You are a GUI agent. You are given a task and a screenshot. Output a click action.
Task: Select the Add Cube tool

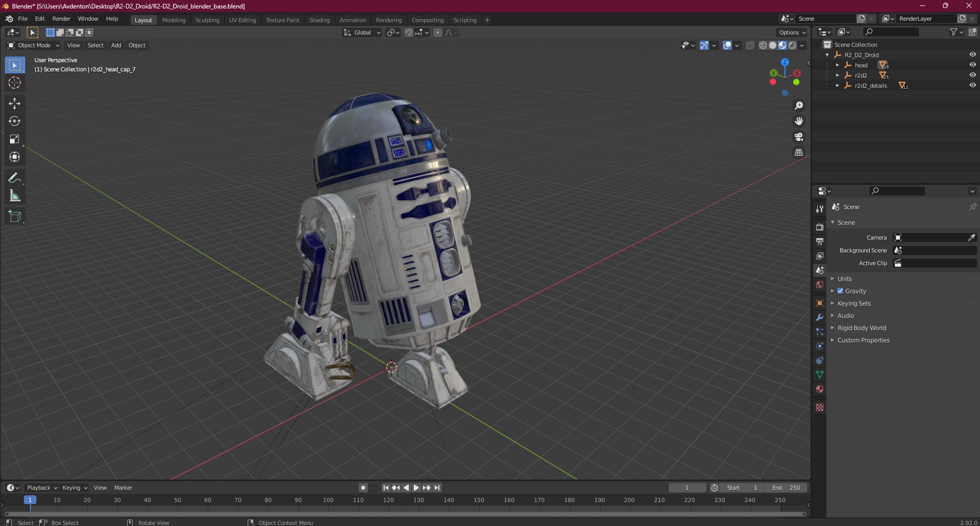click(14, 217)
